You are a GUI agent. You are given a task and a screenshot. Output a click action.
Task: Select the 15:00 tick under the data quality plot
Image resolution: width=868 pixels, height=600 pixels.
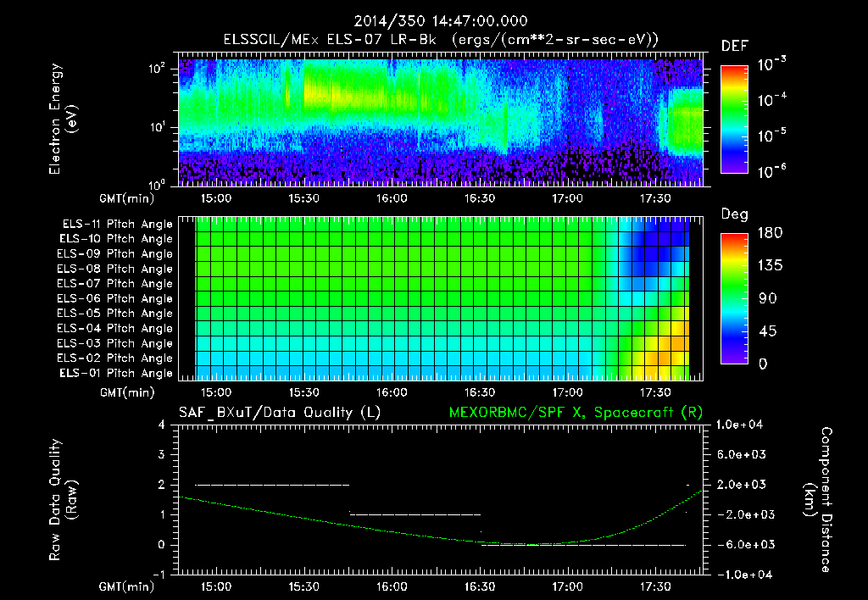point(216,586)
